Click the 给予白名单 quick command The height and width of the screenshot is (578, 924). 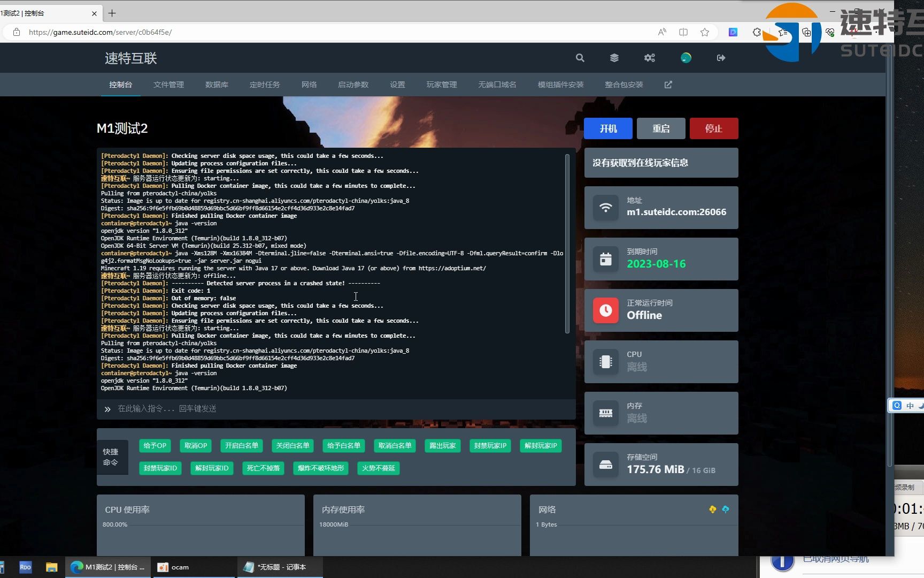click(344, 446)
